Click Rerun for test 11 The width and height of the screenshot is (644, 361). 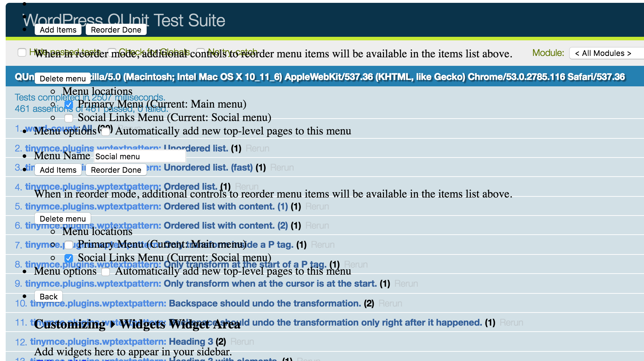[512, 322]
